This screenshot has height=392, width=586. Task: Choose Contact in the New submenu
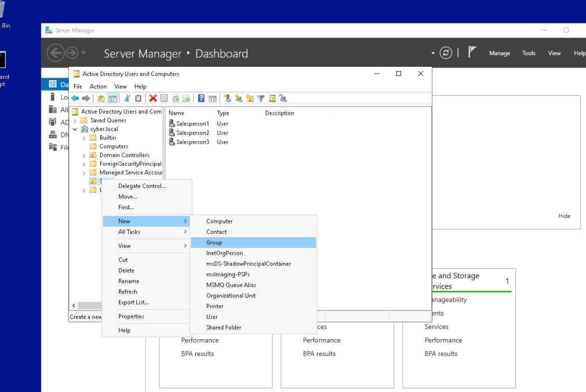coord(254,232)
